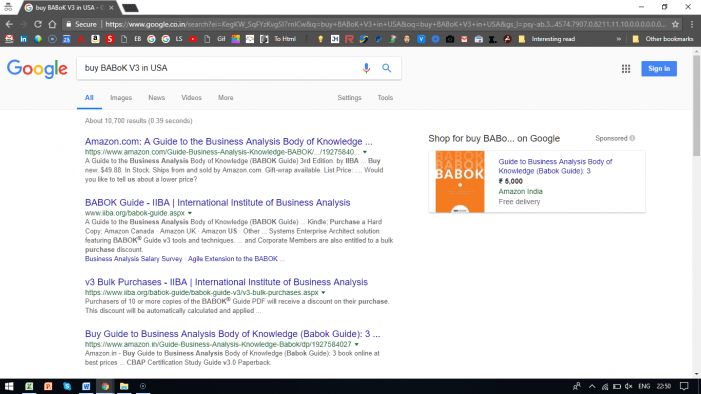Open the Interesting read bookmark folder

pyautogui.click(x=547, y=39)
